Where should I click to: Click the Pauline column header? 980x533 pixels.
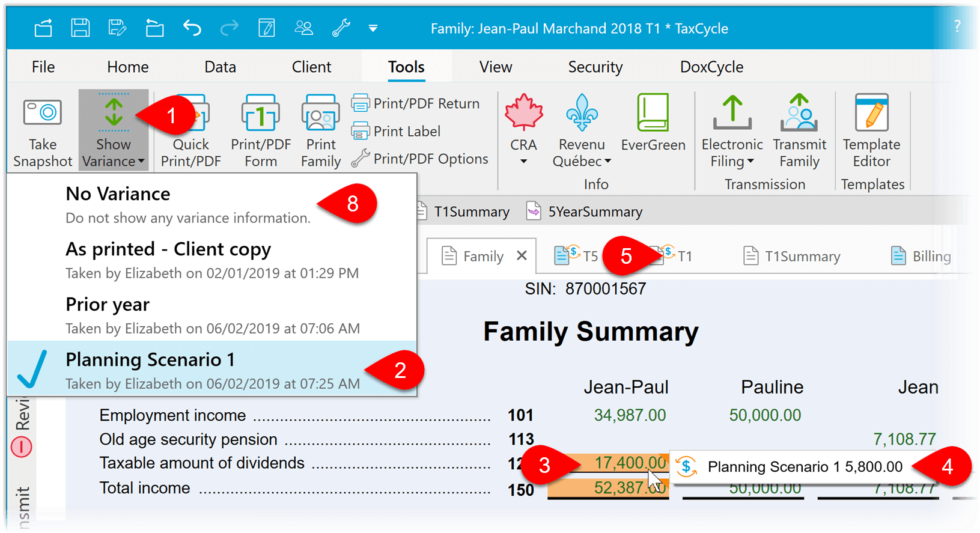pos(772,386)
